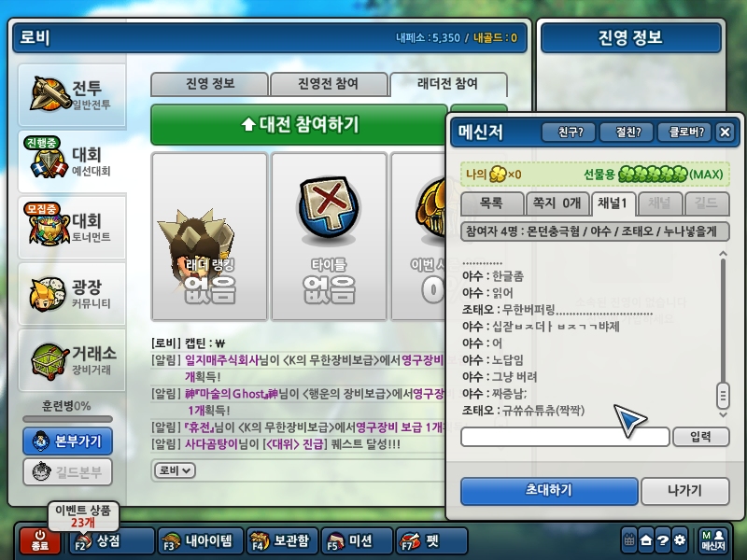Toggle the 클로버? clover filter
Screen dimensions: 747x560
pos(684,132)
